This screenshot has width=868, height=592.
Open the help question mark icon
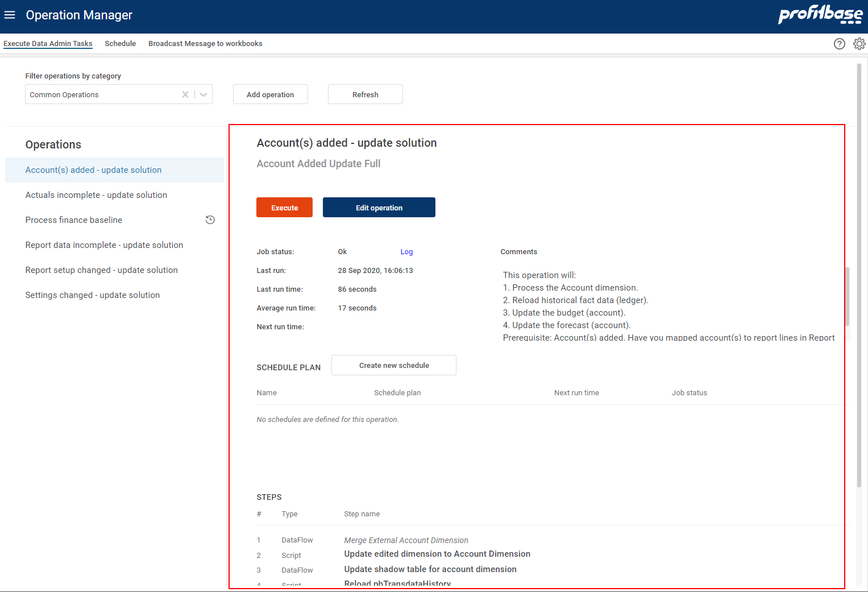[839, 44]
